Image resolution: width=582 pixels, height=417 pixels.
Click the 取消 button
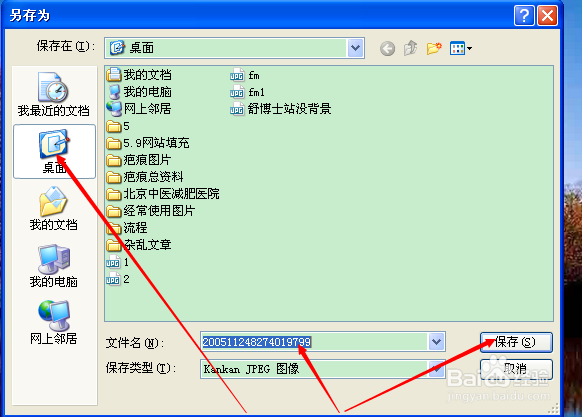[x=516, y=369]
